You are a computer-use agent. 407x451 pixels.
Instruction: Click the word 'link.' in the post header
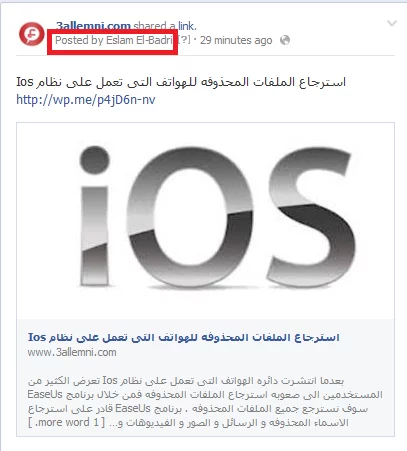187,26
